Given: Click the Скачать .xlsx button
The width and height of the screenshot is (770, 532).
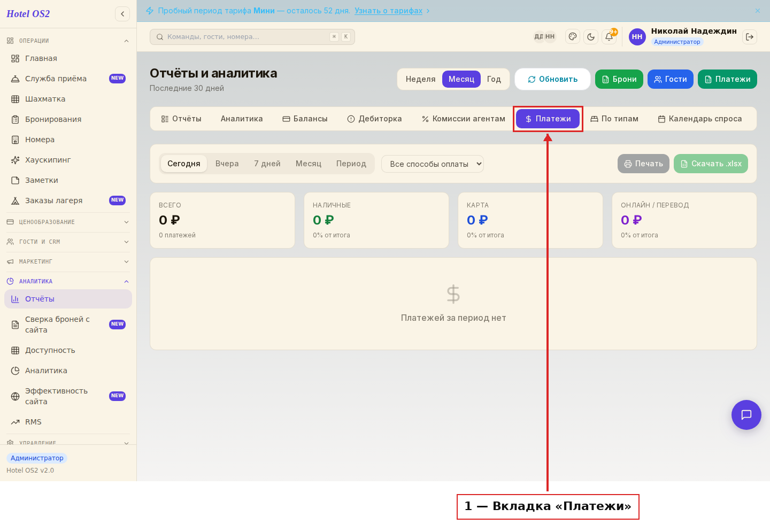Looking at the screenshot, I should click(711, 164).
